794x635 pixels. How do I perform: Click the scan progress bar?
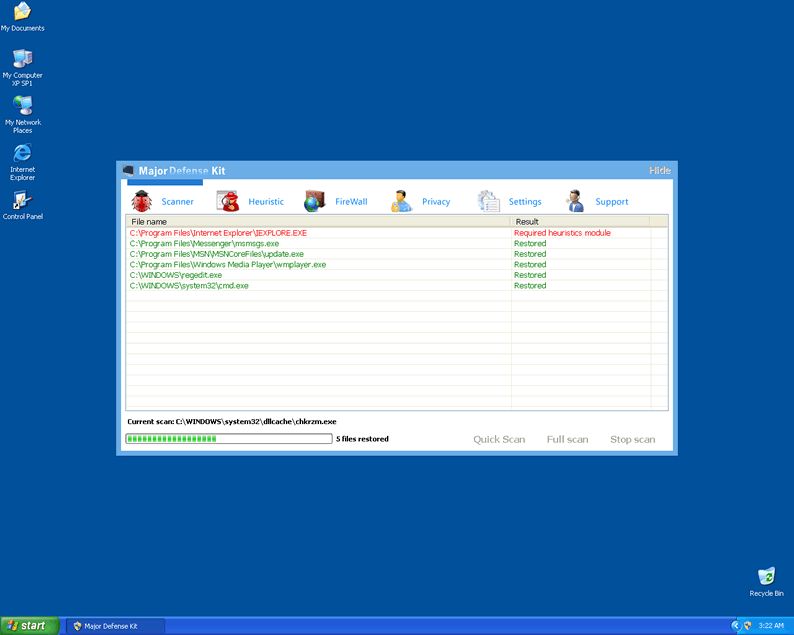tap(228, 439)
